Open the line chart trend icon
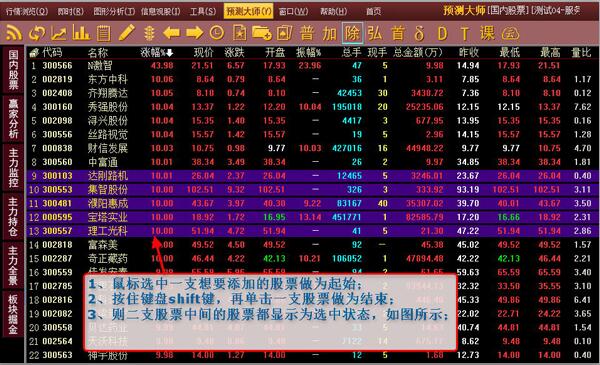 [x=59, y=33]
